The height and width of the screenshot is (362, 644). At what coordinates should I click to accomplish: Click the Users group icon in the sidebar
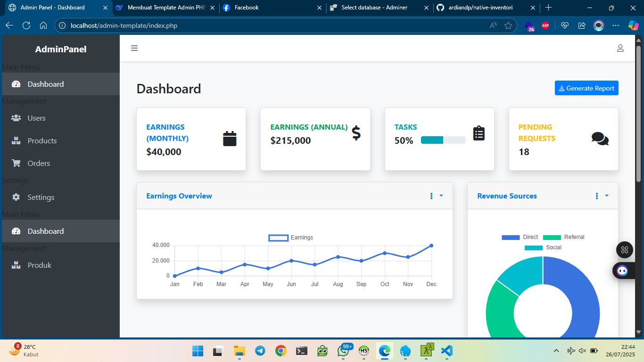point(16,118)
